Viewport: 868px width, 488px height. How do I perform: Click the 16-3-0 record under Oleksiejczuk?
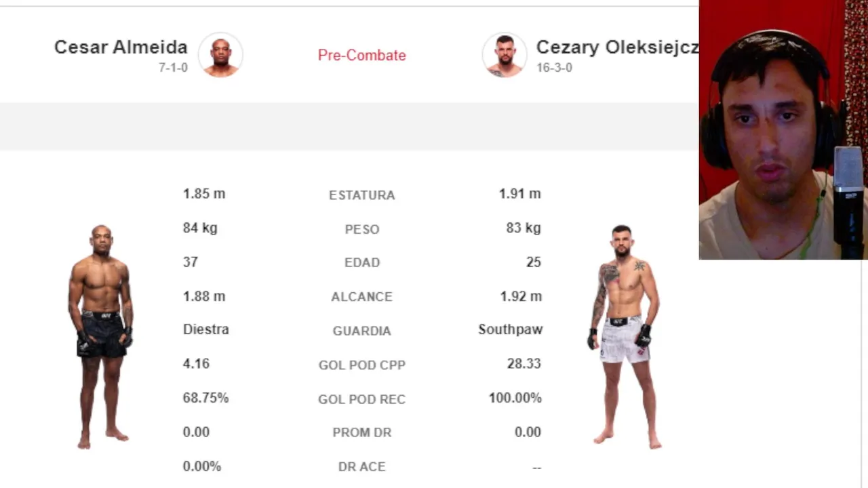[554, 68]
